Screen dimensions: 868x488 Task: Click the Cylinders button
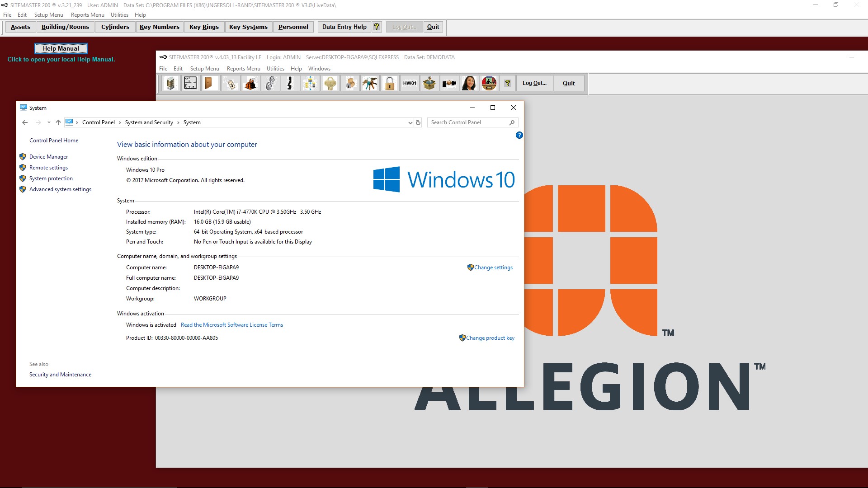tap(115, 27)
